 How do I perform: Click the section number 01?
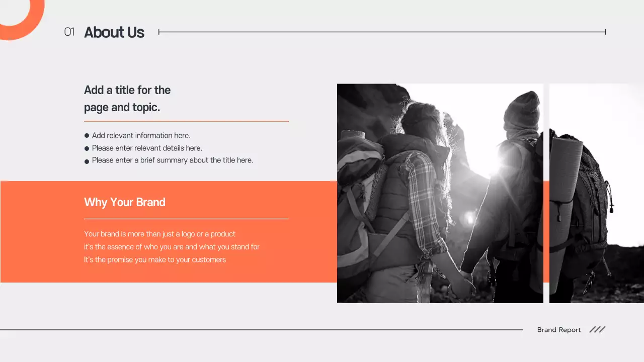click(x=69, y=32)
